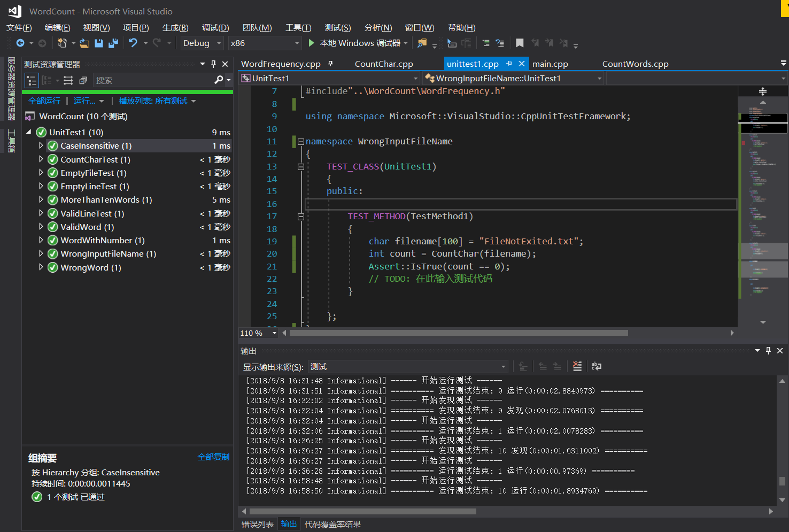This screenshot has width=789, height=532.
Task: Click the output window vertical scrollbar thumb
Action: [x=782, y=481]
